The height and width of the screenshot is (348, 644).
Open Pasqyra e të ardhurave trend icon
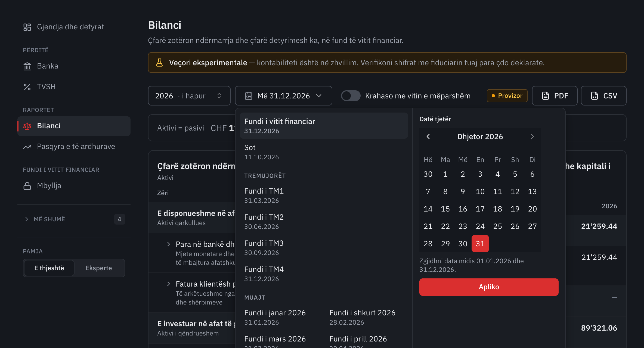[x=27, y=147]
